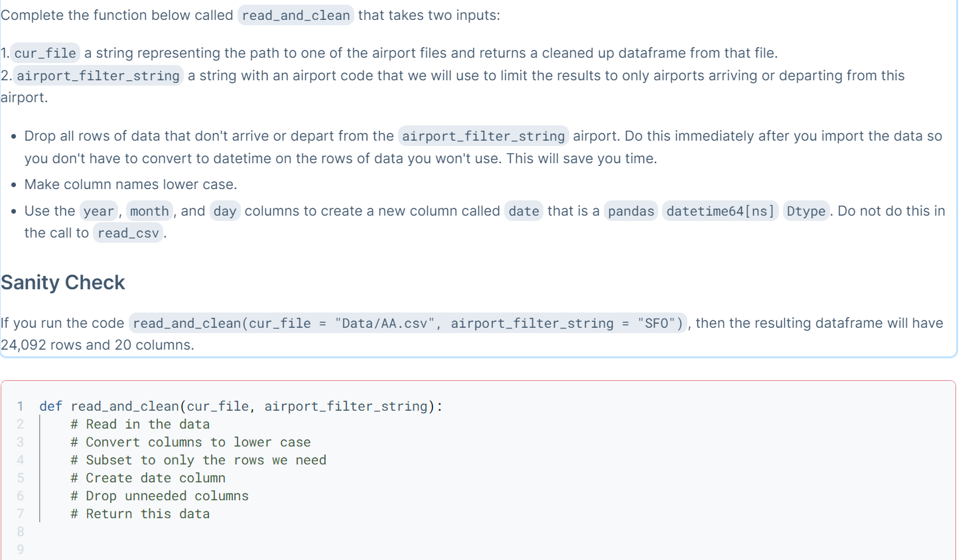This screenshot has height=560, width=976.
Task: Click the month inline code highlight
Action: click(x=149, y=211)
